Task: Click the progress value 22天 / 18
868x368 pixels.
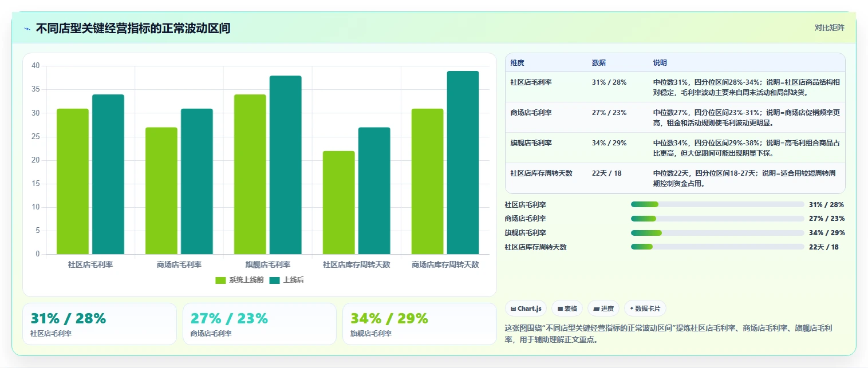Action: tap(824, 247)
